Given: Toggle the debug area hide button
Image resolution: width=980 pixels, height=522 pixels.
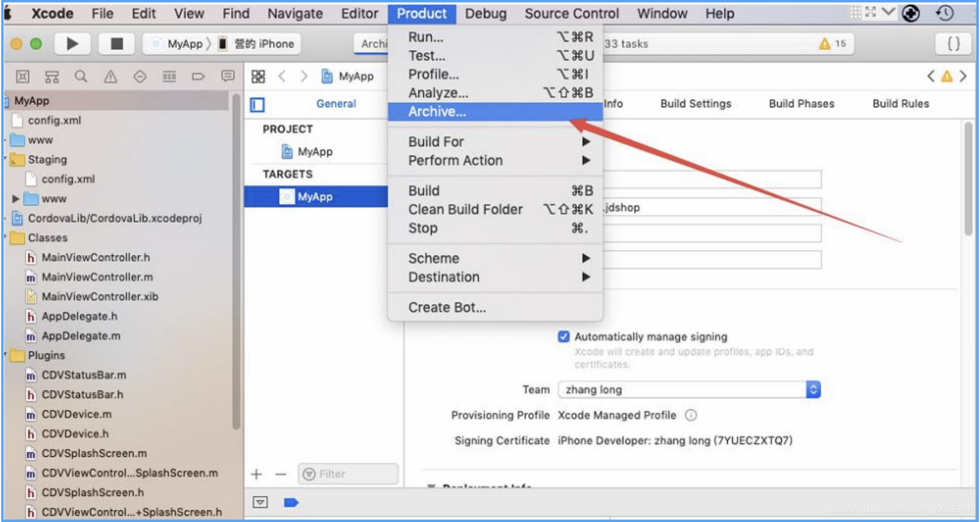Looking at the screenshot, I should point(260,503).
